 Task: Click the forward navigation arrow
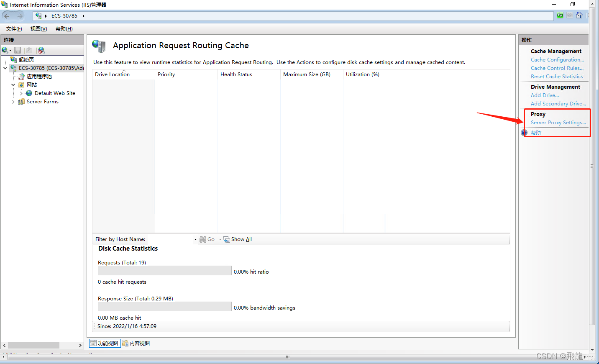point(20,16)
